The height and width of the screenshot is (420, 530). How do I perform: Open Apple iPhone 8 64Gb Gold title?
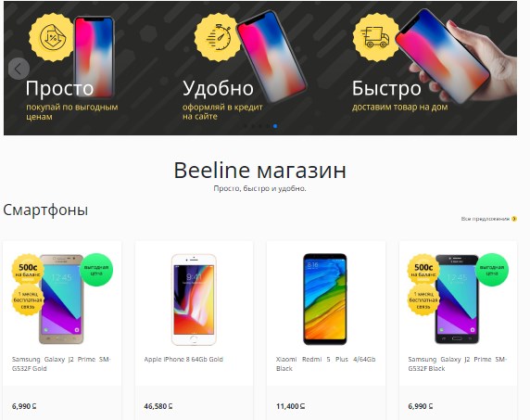[183, 359]
